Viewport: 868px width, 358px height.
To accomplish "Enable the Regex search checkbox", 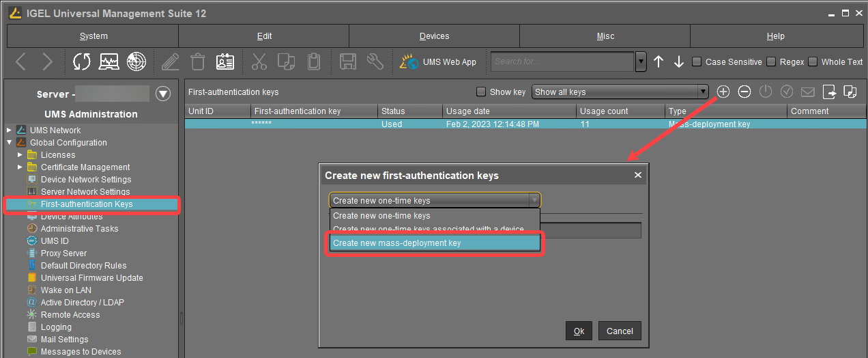I will click(x=771, y=62).
